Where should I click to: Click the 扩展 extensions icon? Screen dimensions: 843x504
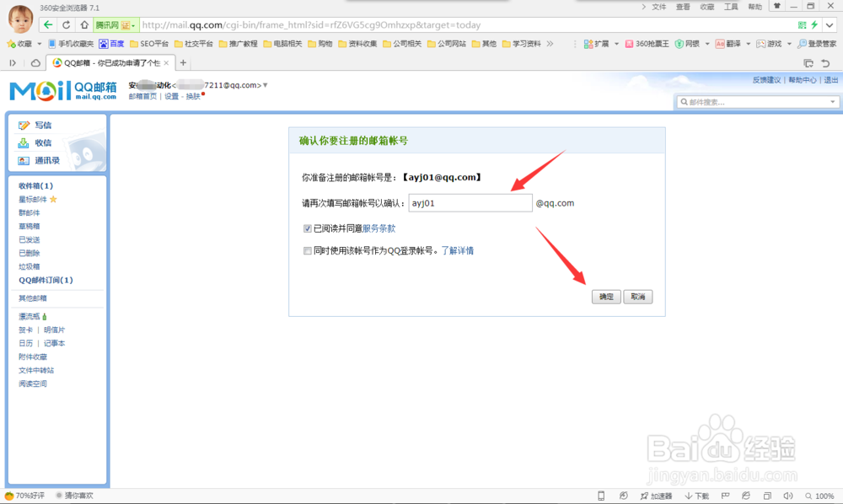click(x=588, y=44)
